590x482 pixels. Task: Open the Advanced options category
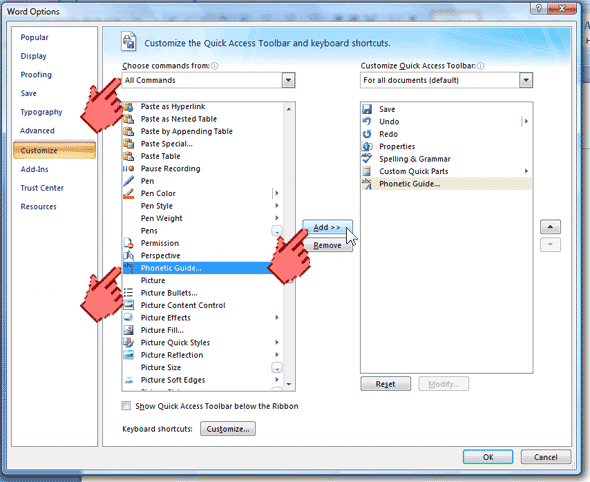37,131
